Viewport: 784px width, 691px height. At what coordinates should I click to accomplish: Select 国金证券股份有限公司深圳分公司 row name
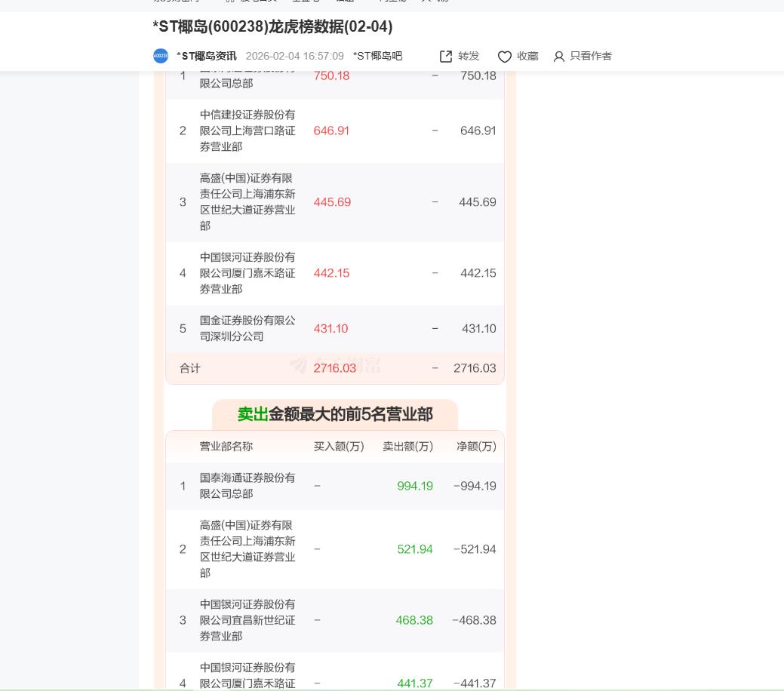pyautogui.click(x=247, y=328)
